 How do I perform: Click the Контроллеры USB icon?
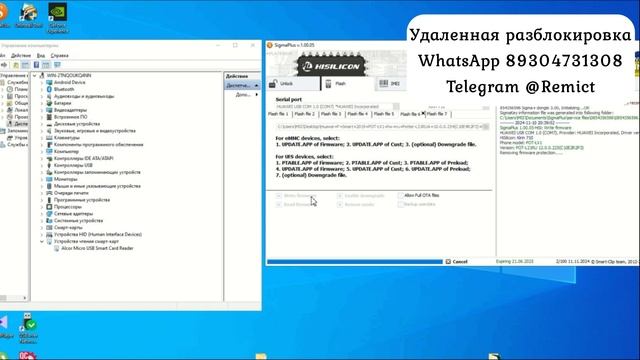49,165
